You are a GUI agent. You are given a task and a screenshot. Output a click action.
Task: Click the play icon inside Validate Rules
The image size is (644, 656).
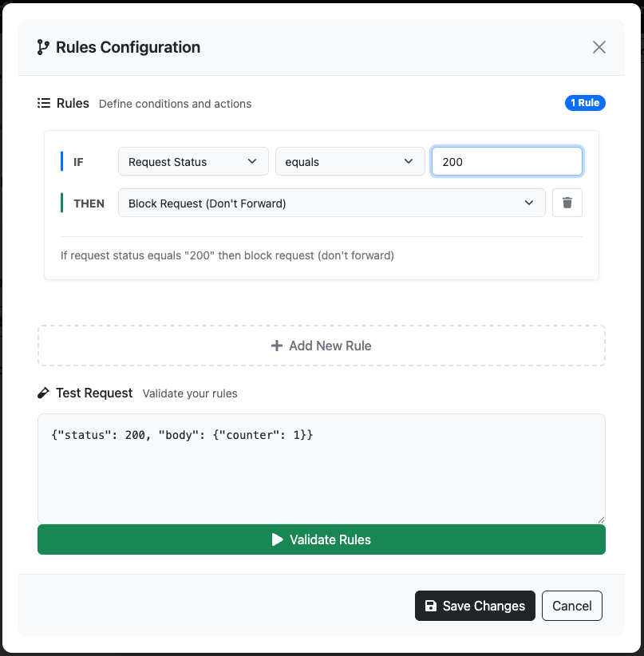[x=278, y=539]
